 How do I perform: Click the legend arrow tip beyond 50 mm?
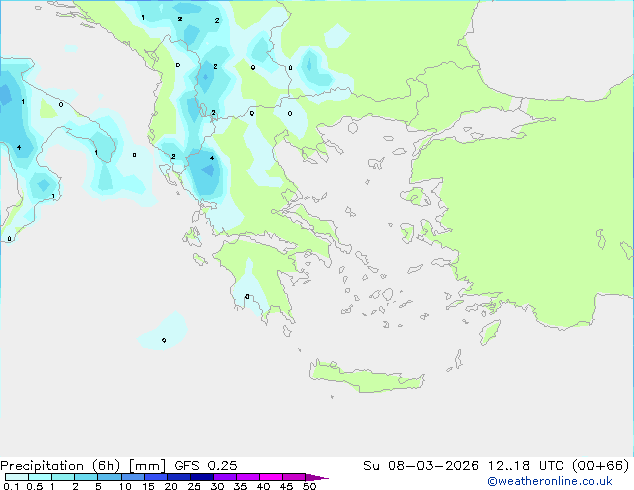click(317, 477)
